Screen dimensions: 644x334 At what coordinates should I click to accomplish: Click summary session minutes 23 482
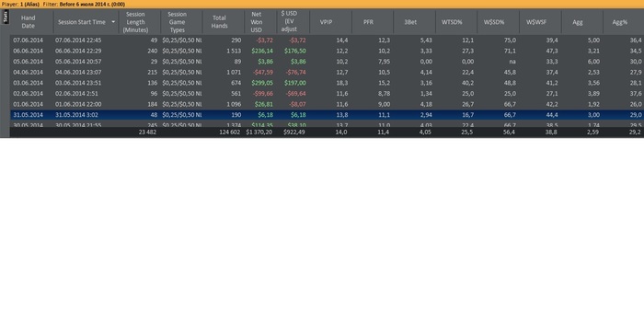(148, 132)
